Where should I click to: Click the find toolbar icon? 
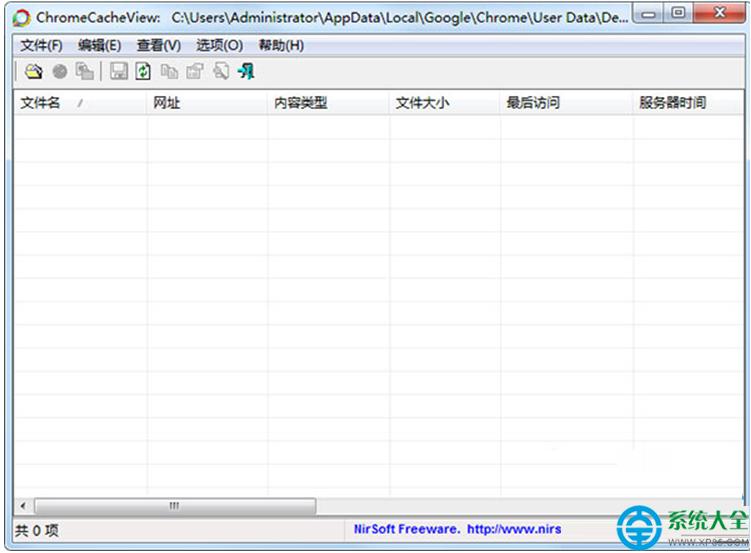pos(221,71)
